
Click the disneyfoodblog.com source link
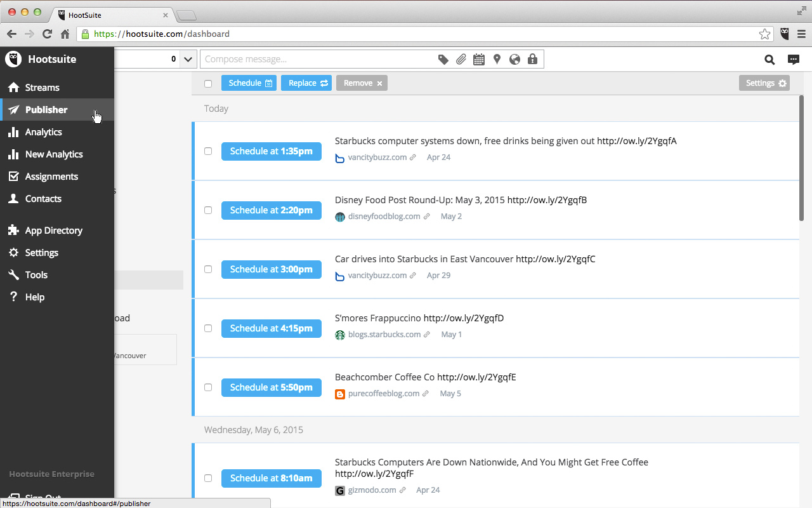(384, 217)
